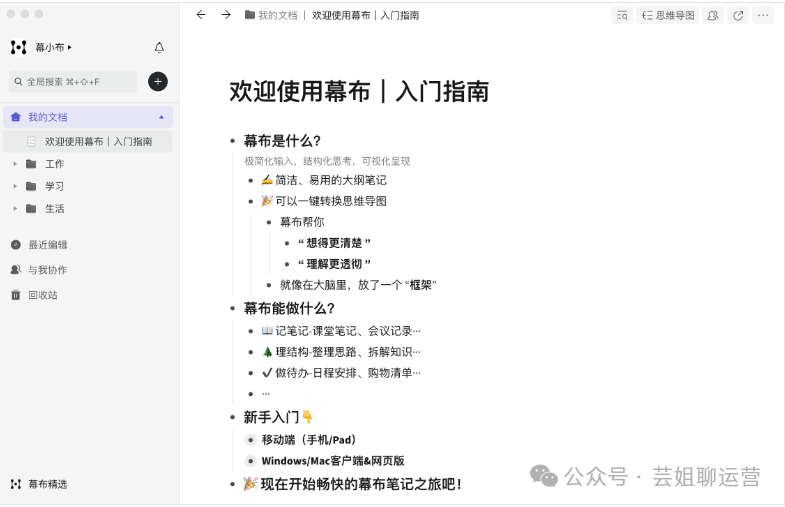
Task: Open the 生活 folder
Action: tap(55, 209)
